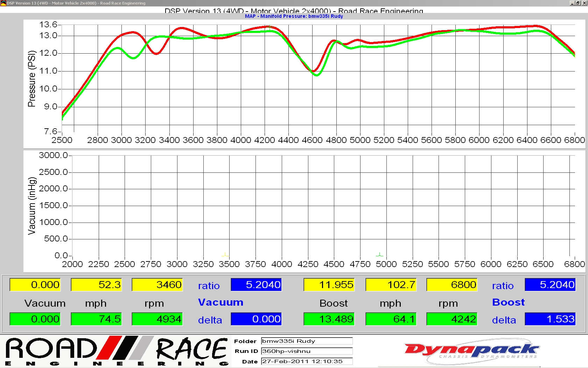Click the yellow cursor marker near 3500 rpm
This screenshot has width=588, height=368.
point(225,255)
